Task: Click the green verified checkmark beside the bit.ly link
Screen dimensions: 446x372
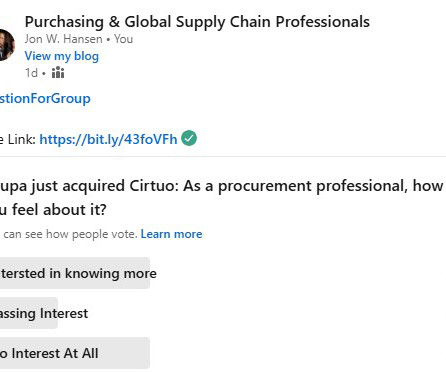Action: pyautogui.click(x=189, y=138)
